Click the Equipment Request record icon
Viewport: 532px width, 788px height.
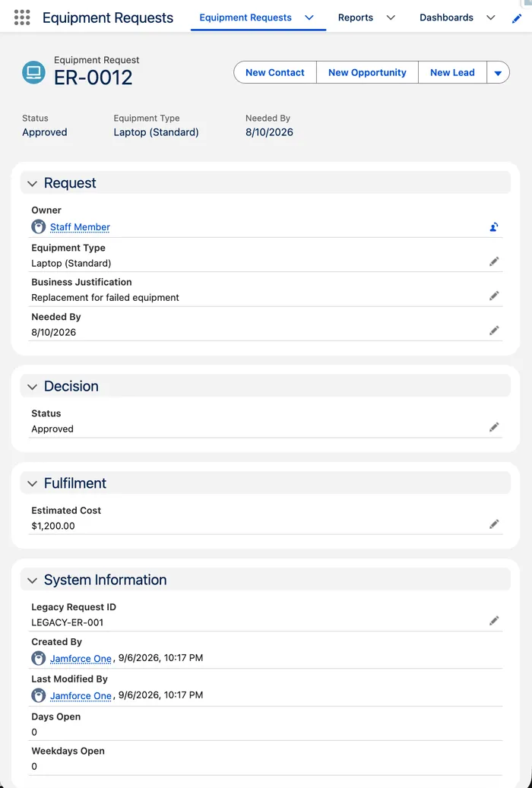coord(33,72)
